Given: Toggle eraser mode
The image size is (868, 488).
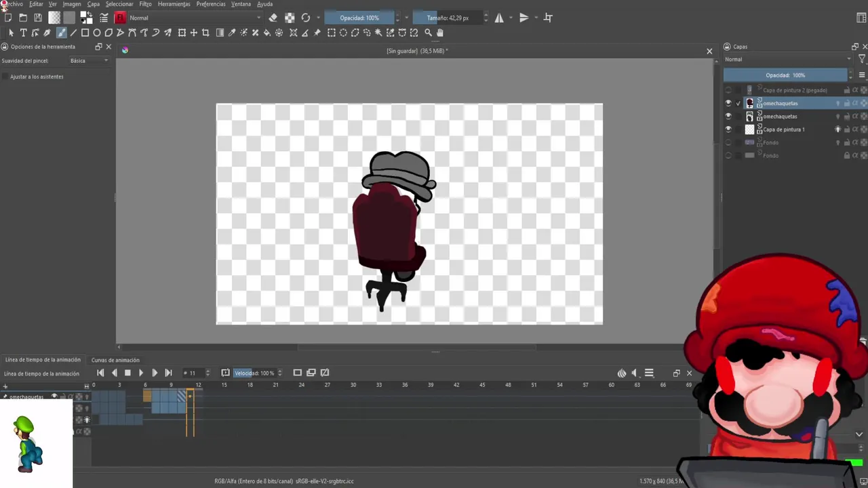Looking at the screenshot, I should click(x=273, y=18).
